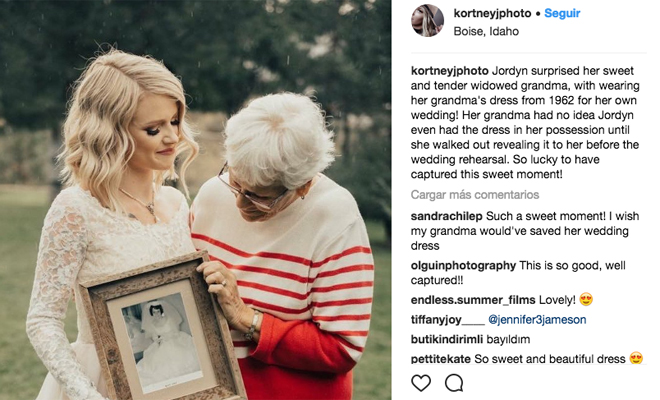Viewport: 660px width, 400px height.
Task: Open endless.summer_films commenter profile
Action: (473, 300)
